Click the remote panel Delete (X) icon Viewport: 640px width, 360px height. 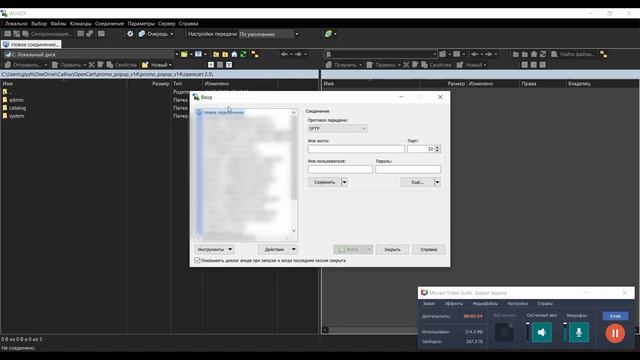406,65
